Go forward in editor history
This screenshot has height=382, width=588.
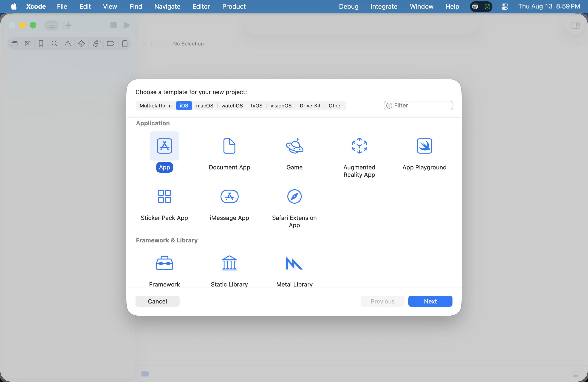[166, 44]
